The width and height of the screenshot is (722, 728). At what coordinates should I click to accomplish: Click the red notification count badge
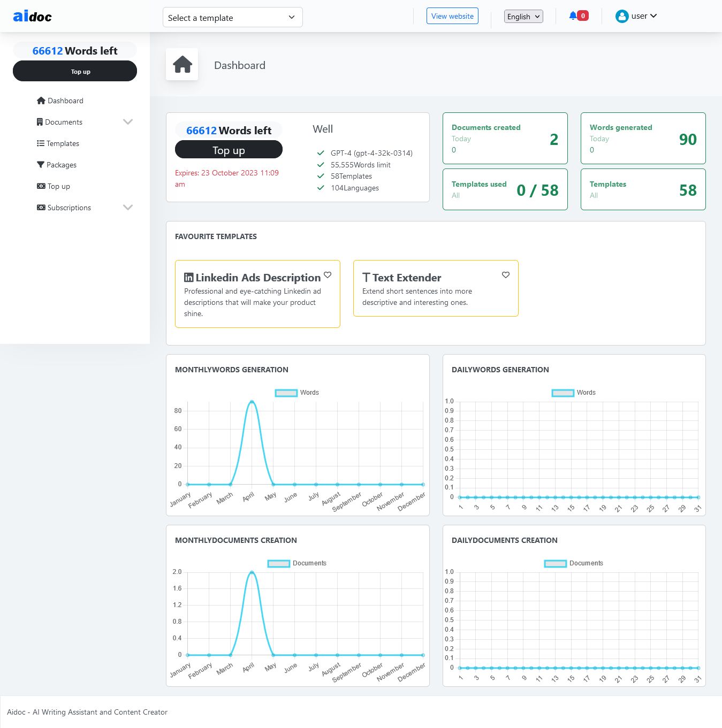click(583, 16)
